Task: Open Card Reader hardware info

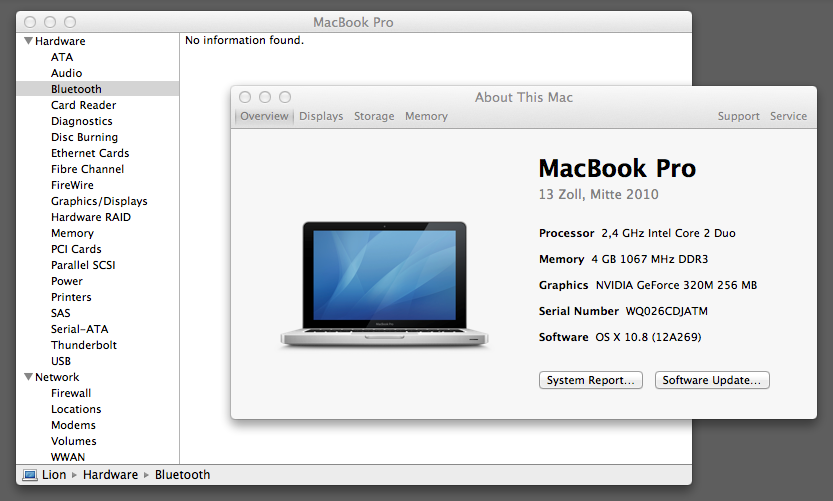Action: (83, 105)
